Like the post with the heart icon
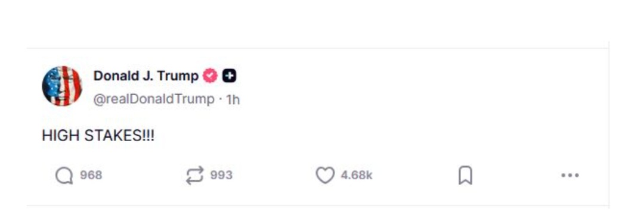The width and height of the screenshot is (644, 222). pos(325,176)
